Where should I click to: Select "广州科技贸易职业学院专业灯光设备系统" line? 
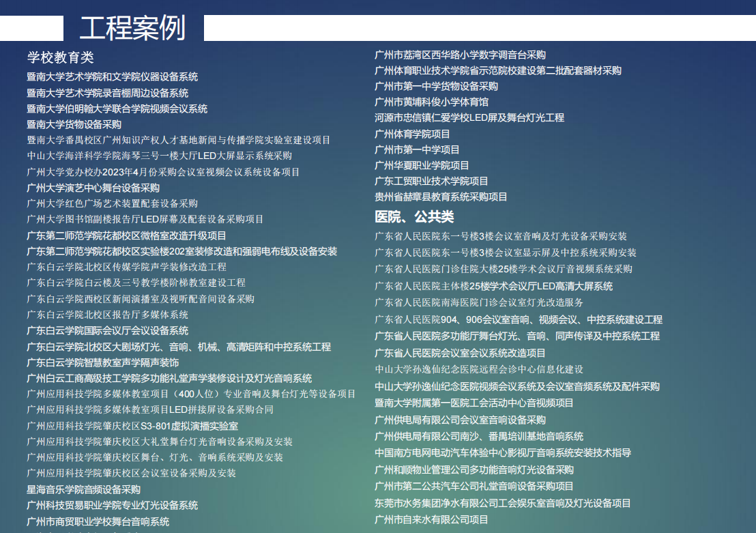tap(113, 506)
